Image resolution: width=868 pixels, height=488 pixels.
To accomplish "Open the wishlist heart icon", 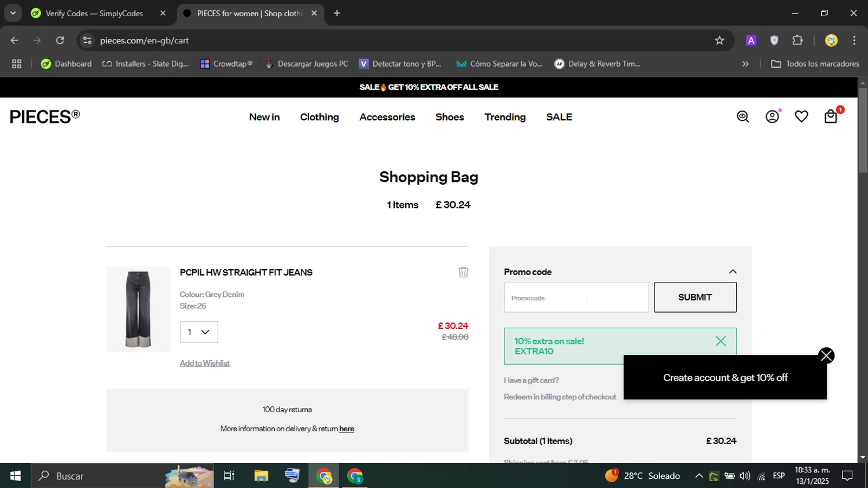I will [x=801, y=117].
